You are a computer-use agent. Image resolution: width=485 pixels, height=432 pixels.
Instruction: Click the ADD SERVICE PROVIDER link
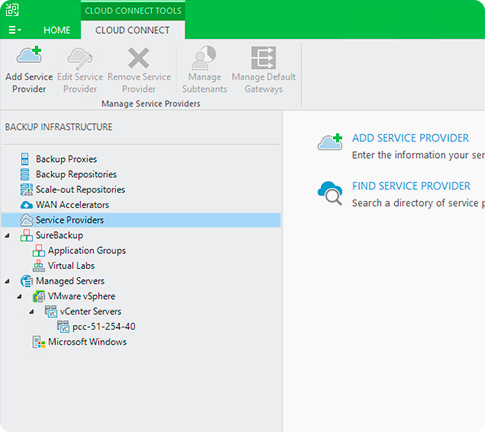(x=410, y=138)
